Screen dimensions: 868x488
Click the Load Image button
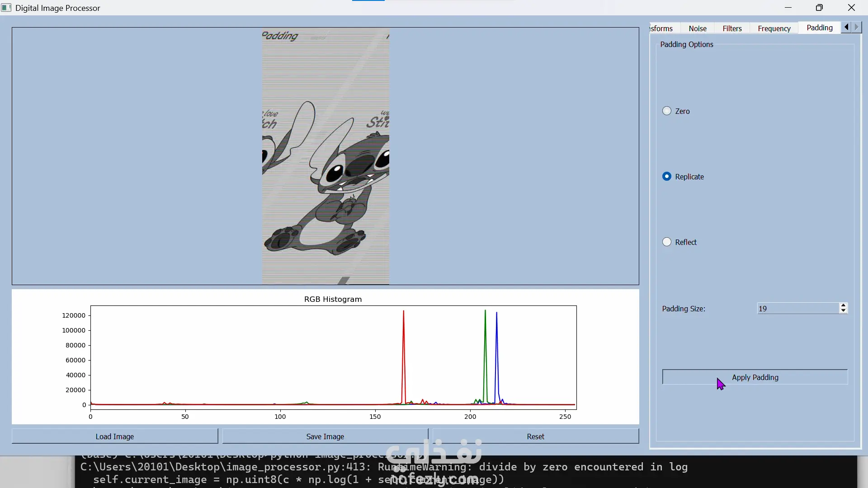(114, 436)
